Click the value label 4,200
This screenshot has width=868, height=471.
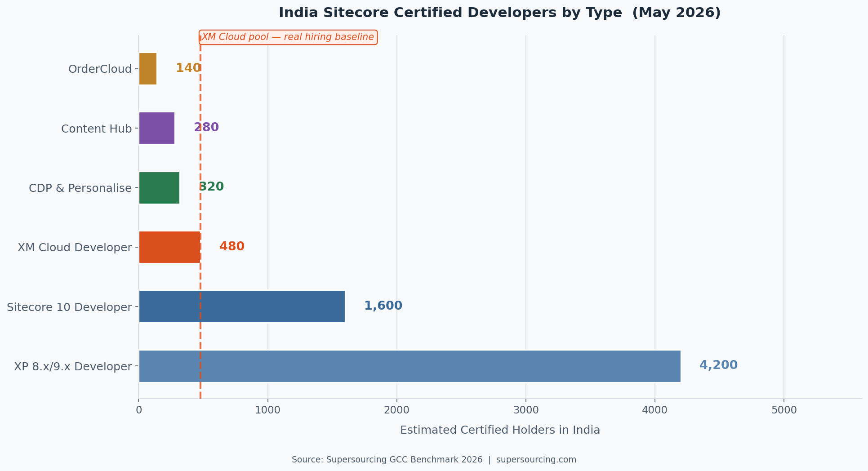coord(718,365)
